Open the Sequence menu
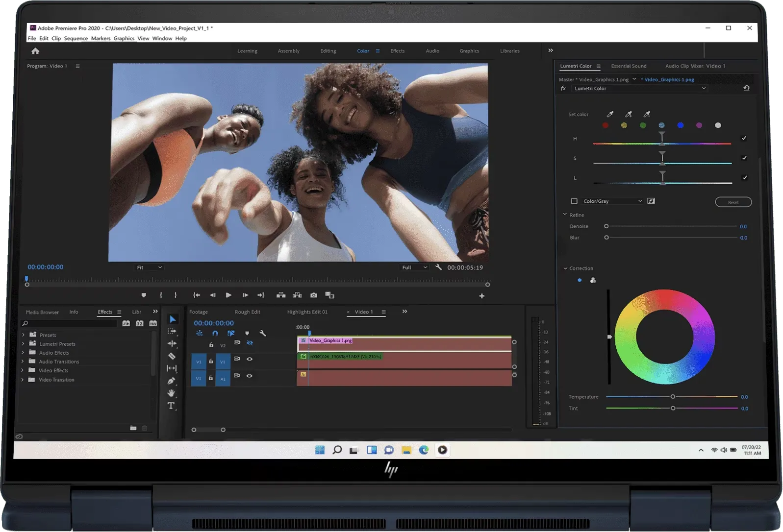The width and height of the screenshot is (783, 532). [76, 38]
